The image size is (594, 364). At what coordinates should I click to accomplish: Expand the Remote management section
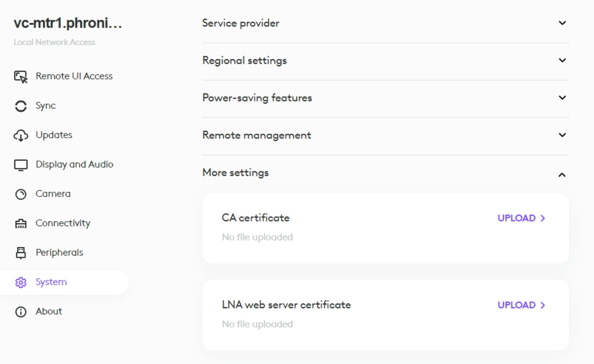pyautogui.click(x=562, y=135)
